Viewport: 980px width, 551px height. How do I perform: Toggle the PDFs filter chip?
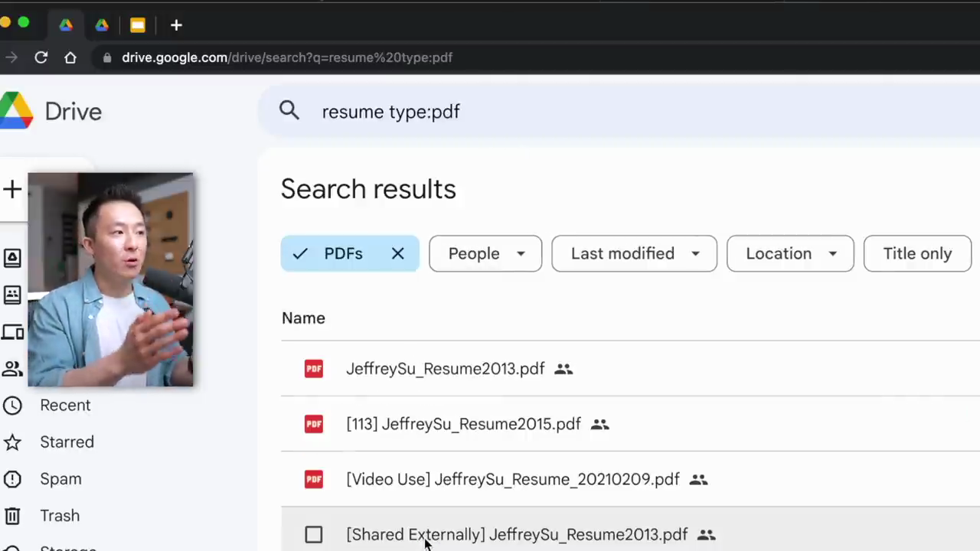[x=350, y=253]
